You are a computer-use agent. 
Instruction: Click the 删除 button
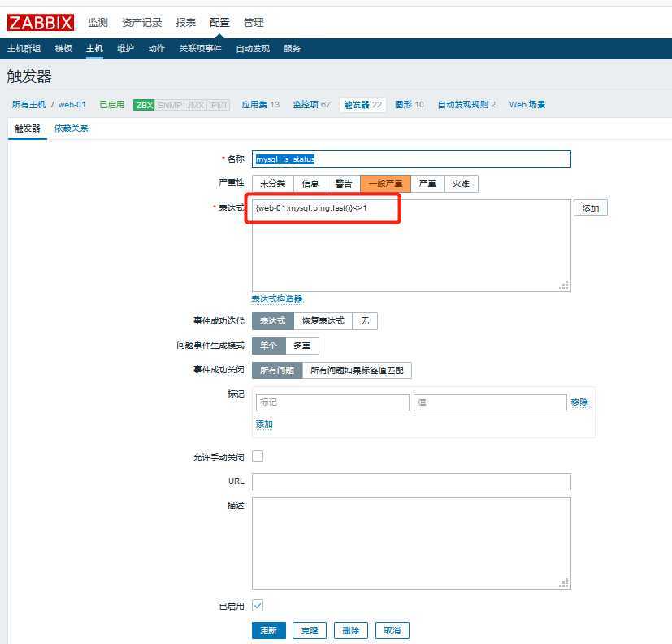pos(350,631)
